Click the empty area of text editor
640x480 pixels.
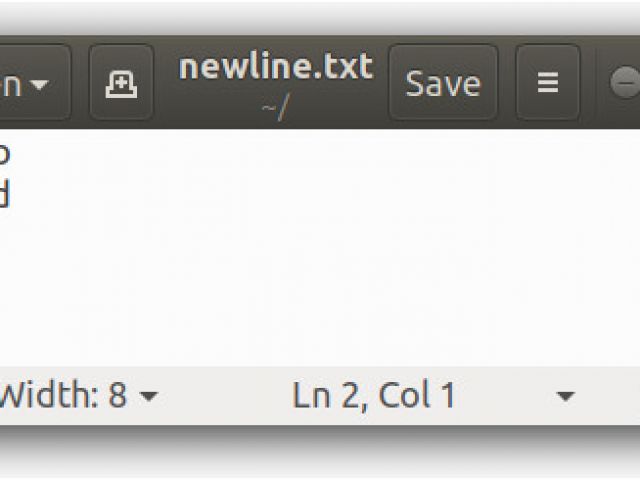point(320,290)
